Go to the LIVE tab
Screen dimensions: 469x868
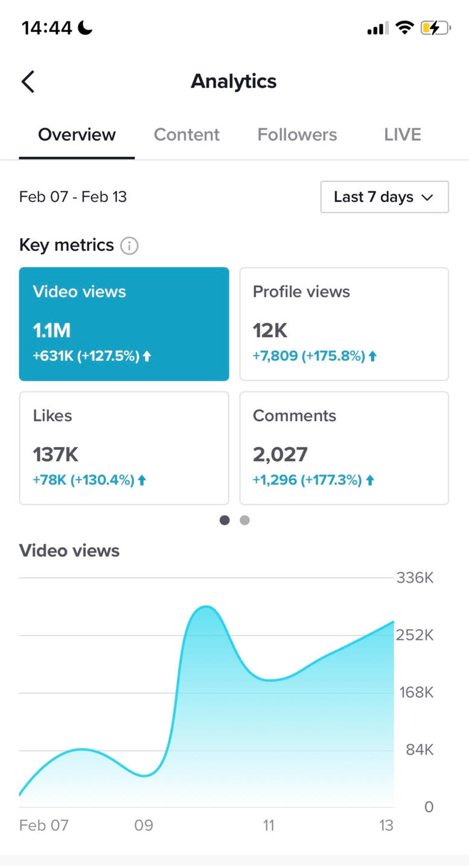402,135
